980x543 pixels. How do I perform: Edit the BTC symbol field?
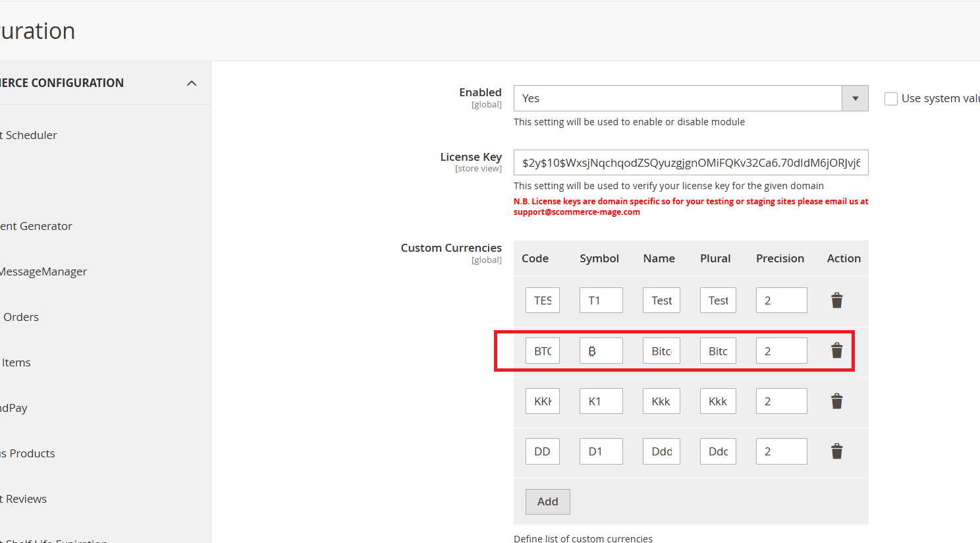pos(601,351)
